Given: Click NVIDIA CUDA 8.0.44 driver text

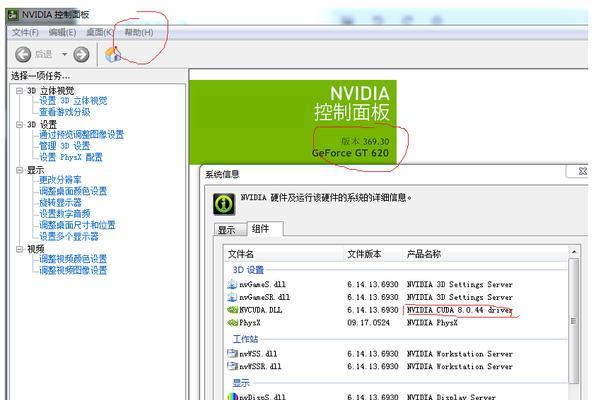Looking at the screenshot, I should pos(460,310).
